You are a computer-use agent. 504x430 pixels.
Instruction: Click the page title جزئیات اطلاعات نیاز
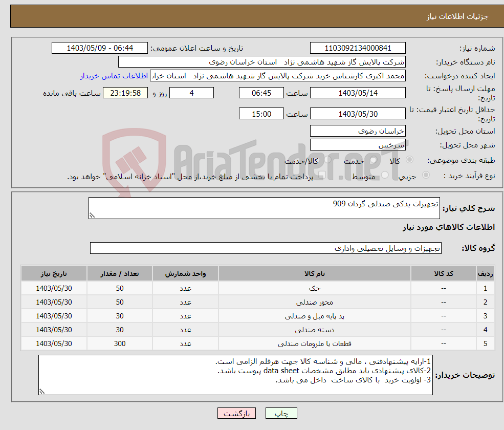point(457,16)
